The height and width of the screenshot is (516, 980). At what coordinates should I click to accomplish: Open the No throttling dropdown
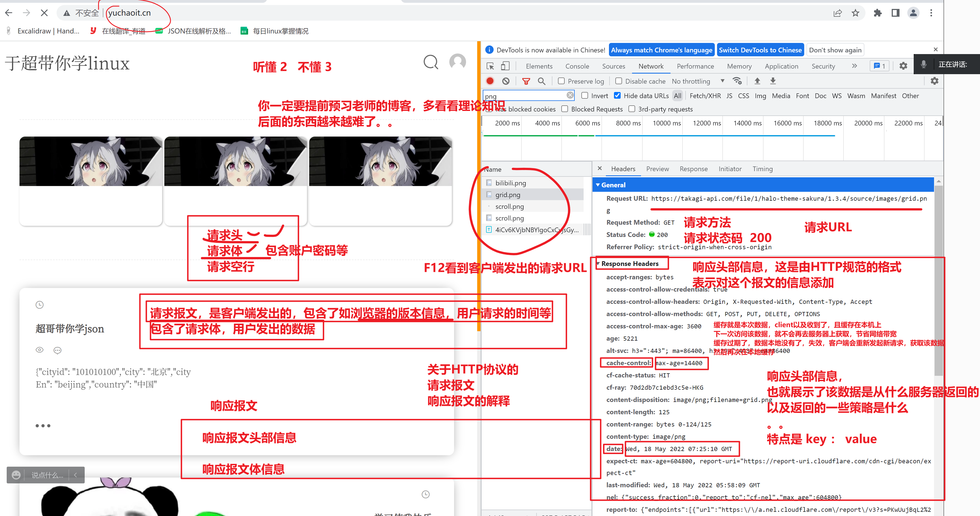698,81
